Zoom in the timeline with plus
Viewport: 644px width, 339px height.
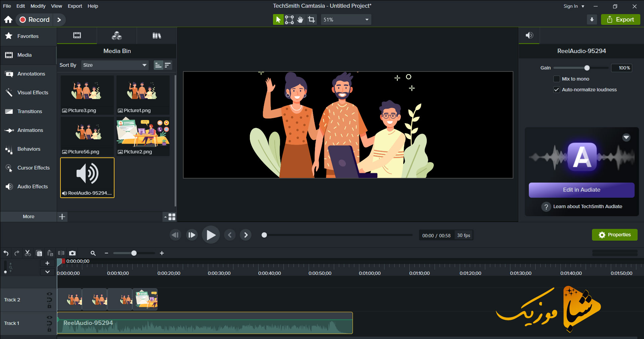coord(162,253)
